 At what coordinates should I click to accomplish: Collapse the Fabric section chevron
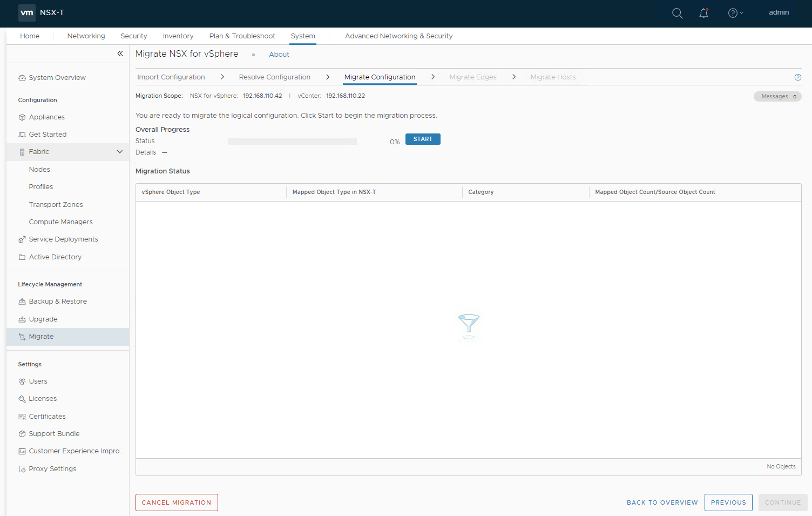tap(120, 152)
